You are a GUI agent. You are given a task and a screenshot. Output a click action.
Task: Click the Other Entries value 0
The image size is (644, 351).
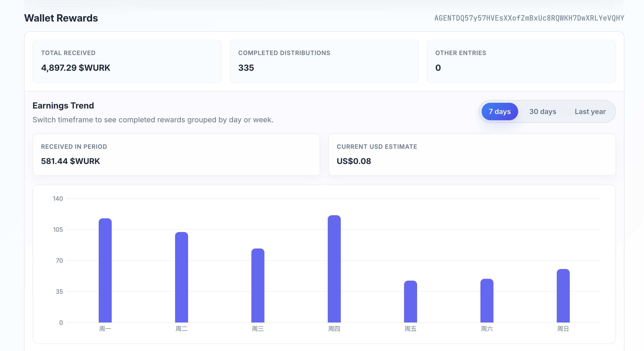point(438,68)
